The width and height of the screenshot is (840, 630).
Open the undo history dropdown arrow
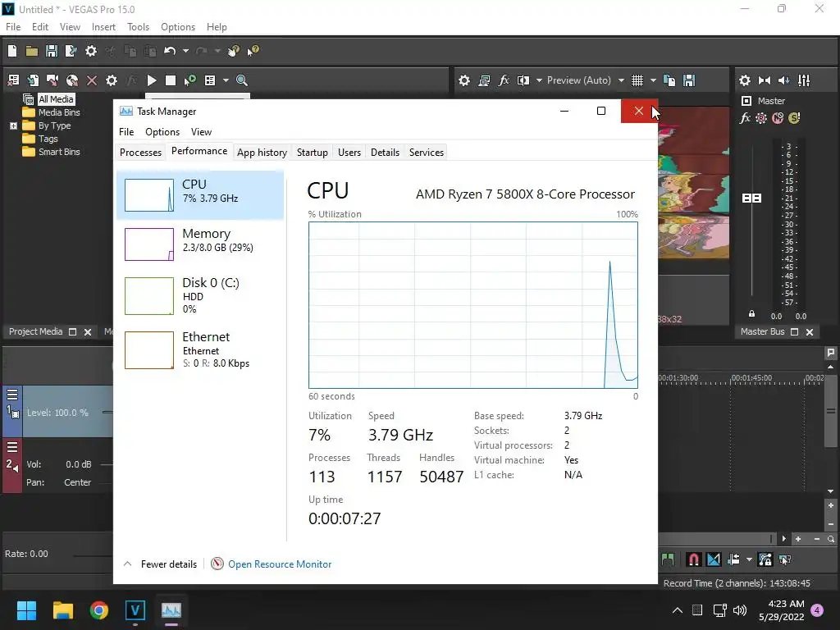pyautogui.click(x=185, y=51)
